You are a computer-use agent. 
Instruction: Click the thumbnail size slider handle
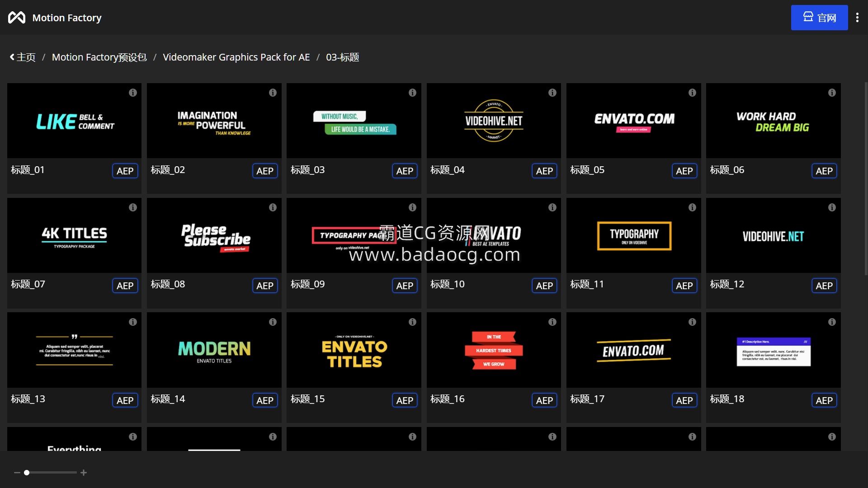pos(27,473)
